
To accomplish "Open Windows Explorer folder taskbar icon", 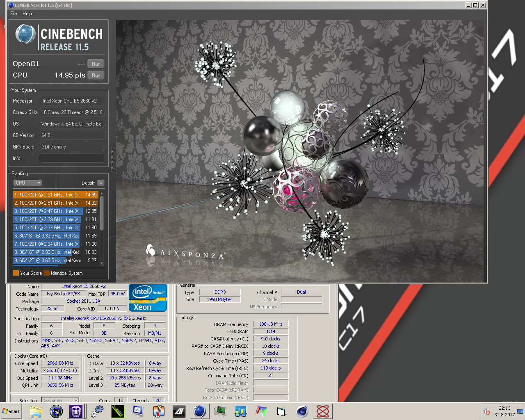I will (36, 411).
